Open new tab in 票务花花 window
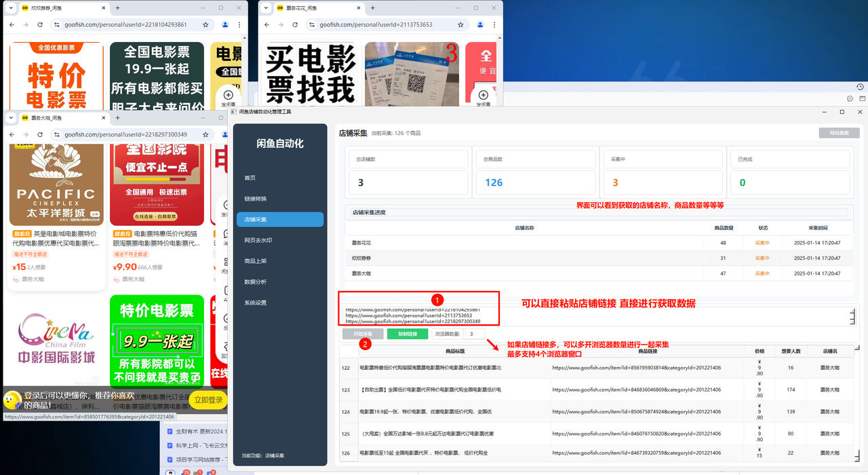Image resolution: width=868 pixels, height=475 pixels. pos(372,8)
